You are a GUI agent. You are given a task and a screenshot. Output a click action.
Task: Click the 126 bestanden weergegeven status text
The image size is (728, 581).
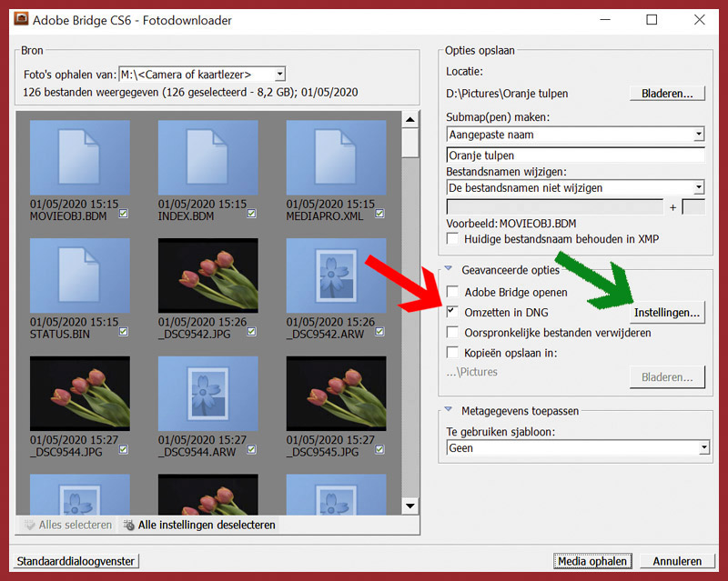(190, 92)
